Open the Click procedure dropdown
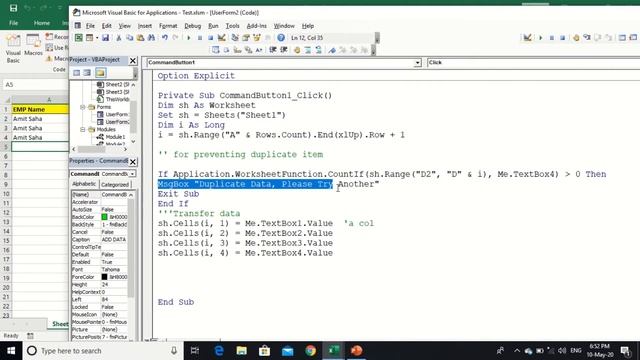 533,62
